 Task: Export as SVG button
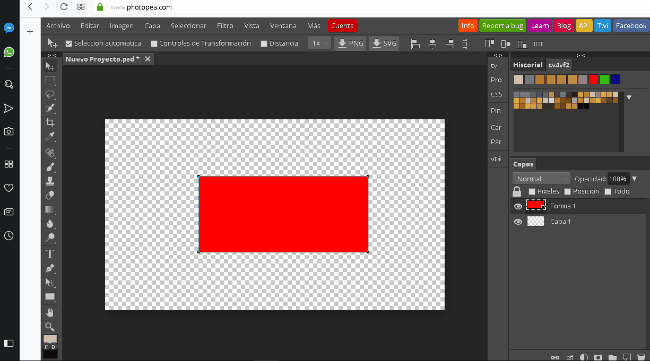[x=384, y=43]
